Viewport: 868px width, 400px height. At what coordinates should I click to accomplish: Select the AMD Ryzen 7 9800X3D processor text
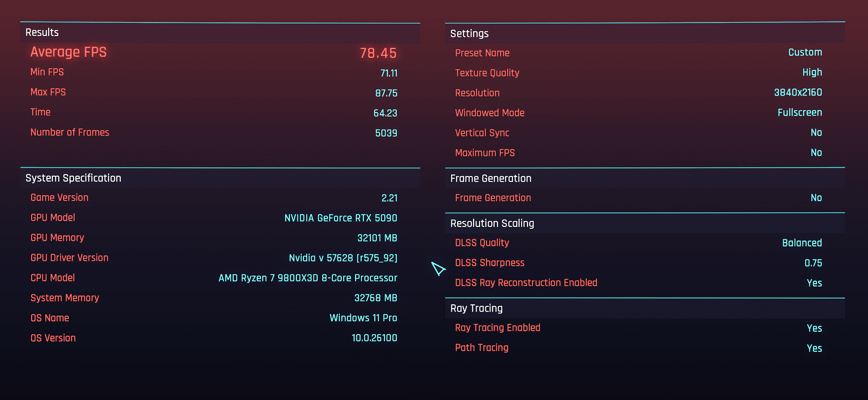pos(308,278)
